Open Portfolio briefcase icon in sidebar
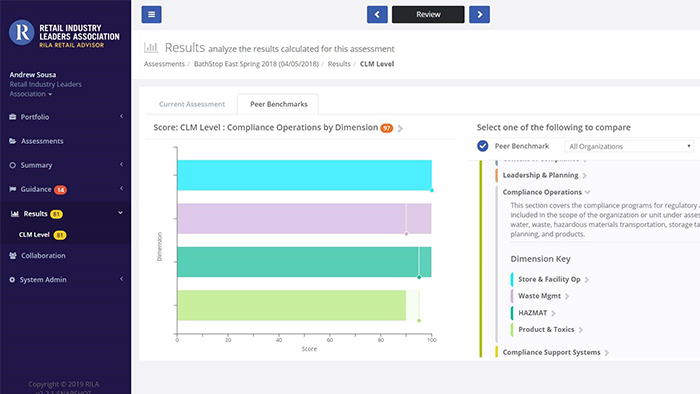This screenshot has width=700, height=394. (x=12, y=117)
